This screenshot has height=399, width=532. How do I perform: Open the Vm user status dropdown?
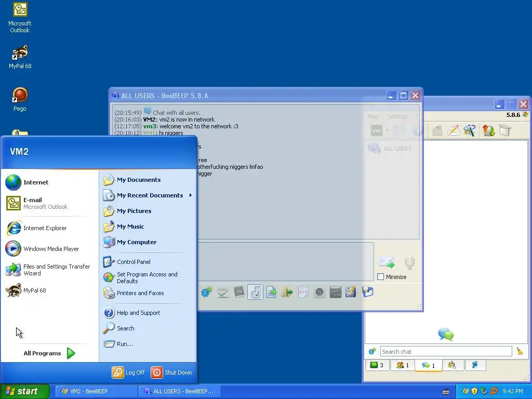[x=387, y=130]
